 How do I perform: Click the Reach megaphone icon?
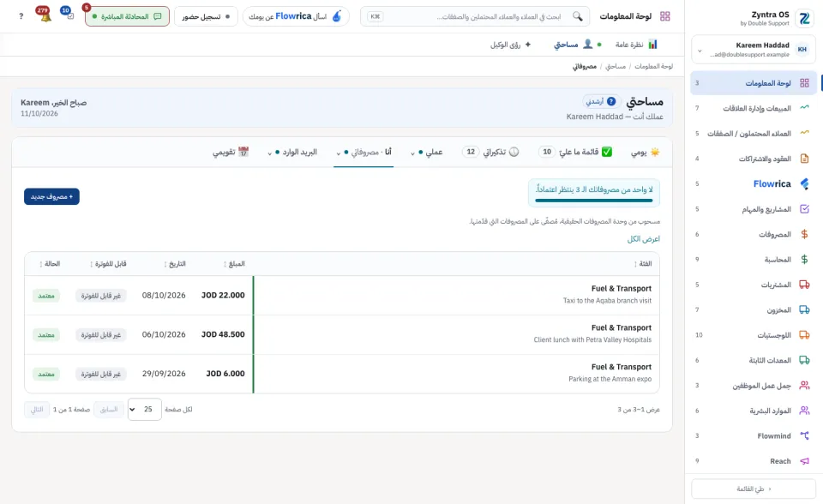804,460
